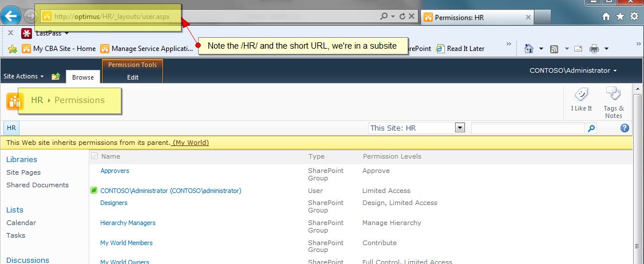Open the Approvers group link
The width and height of the screenshot is (644, 264).
[114, 171]
